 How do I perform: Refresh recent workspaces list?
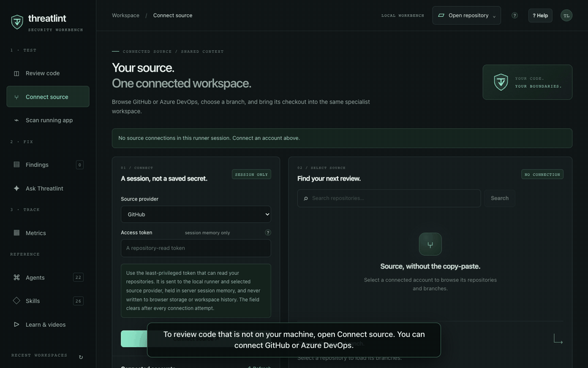81,357
